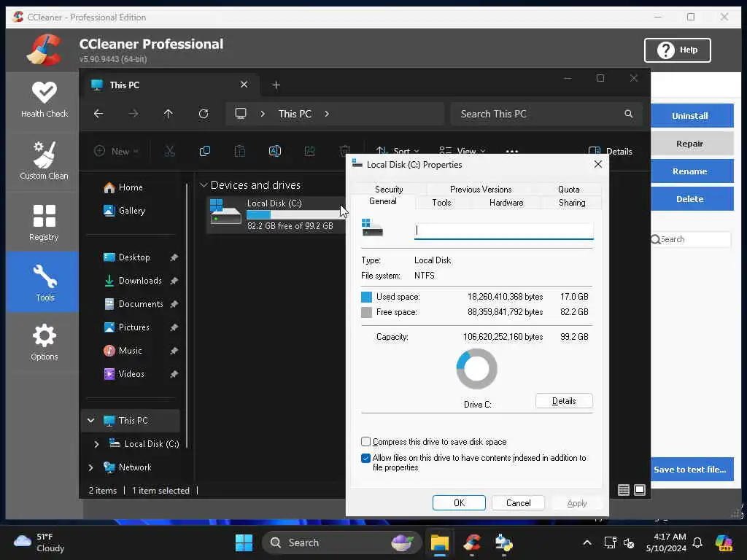Viewport: 747px width, 560px height.
Task: Open Documents quick access folder
Action: tap(133, 304)
